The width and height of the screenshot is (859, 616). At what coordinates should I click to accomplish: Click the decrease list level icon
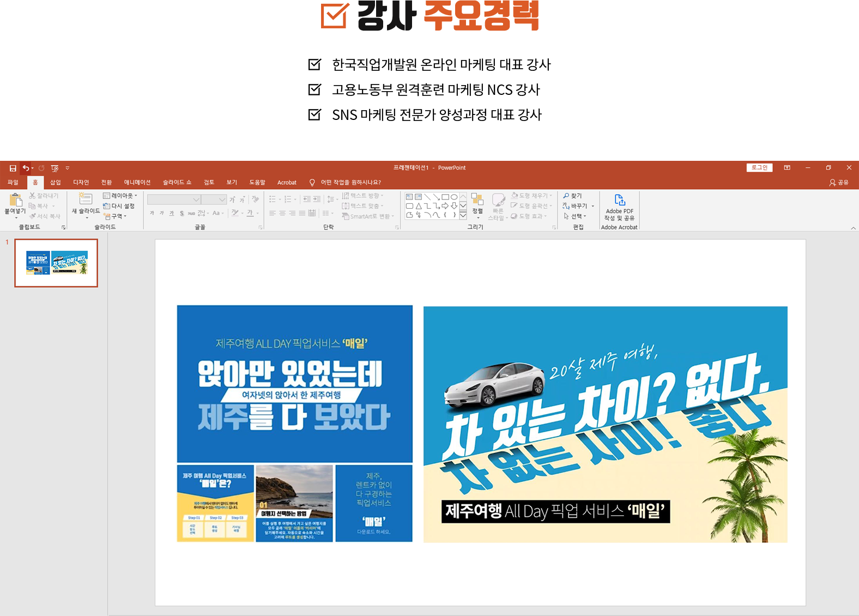[307, 200]
